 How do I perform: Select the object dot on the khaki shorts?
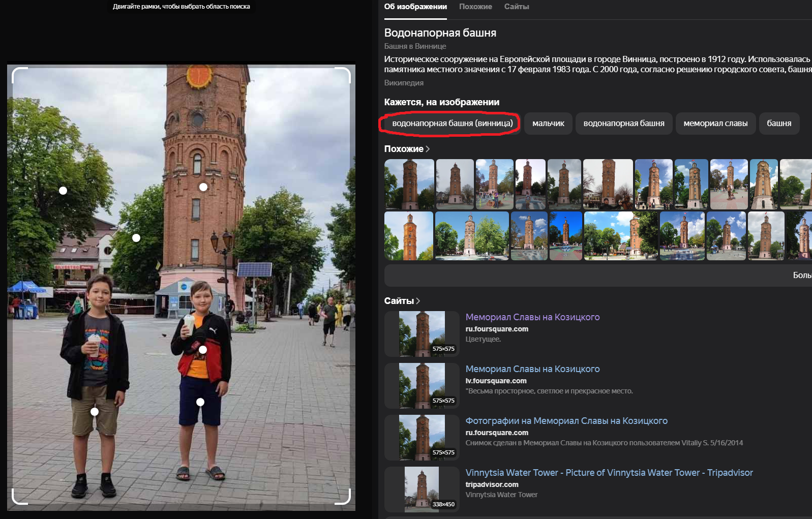click(x=95, y=412)
